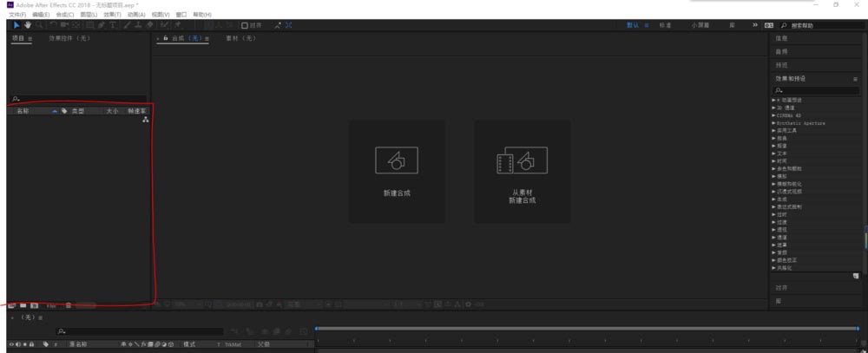The width and height of the screenshot is (868, 353).
Task: Toggle the lock icon on composition tab
Action: tap(165, 39)
